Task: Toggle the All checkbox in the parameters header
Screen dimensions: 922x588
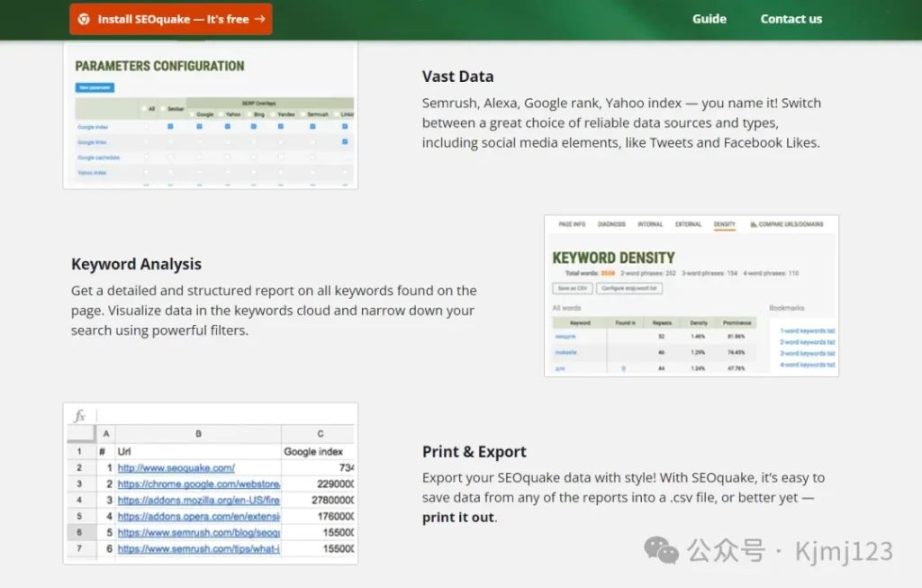Action: point(145,109)
